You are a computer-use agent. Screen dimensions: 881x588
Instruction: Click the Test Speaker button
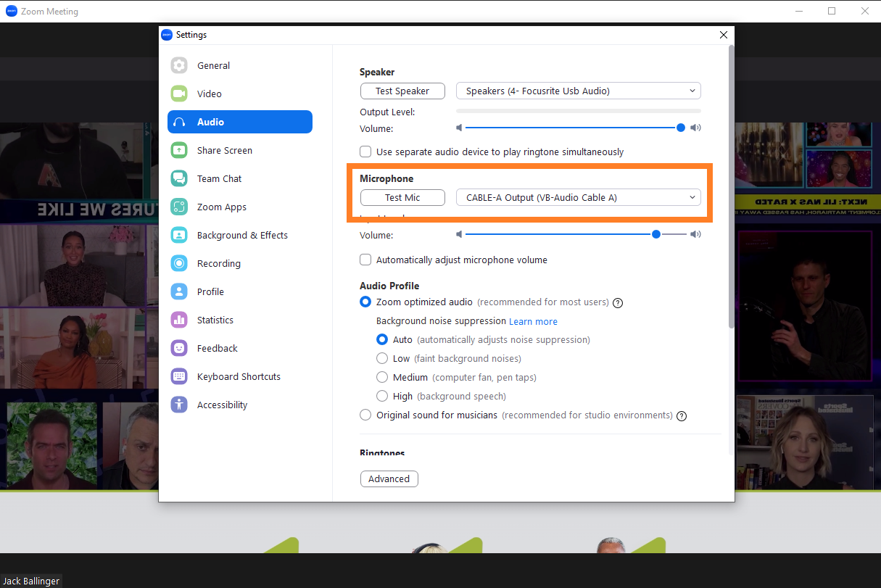coord(402,91)
